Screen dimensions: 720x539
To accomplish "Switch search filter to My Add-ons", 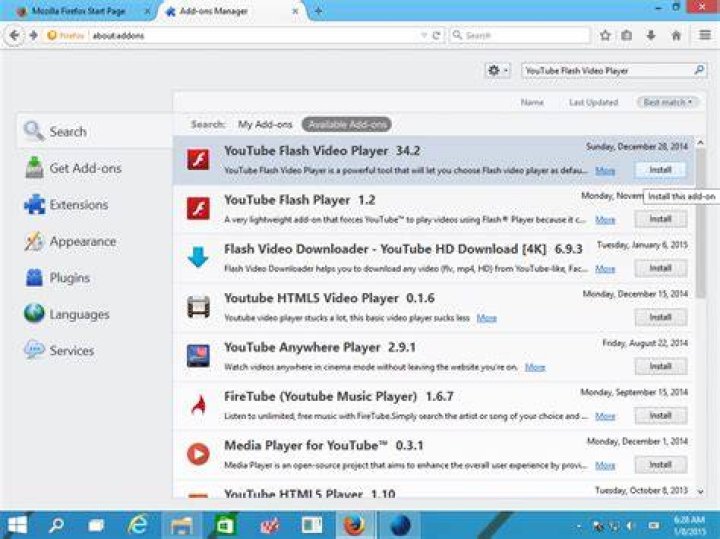I will click(265, 124).
